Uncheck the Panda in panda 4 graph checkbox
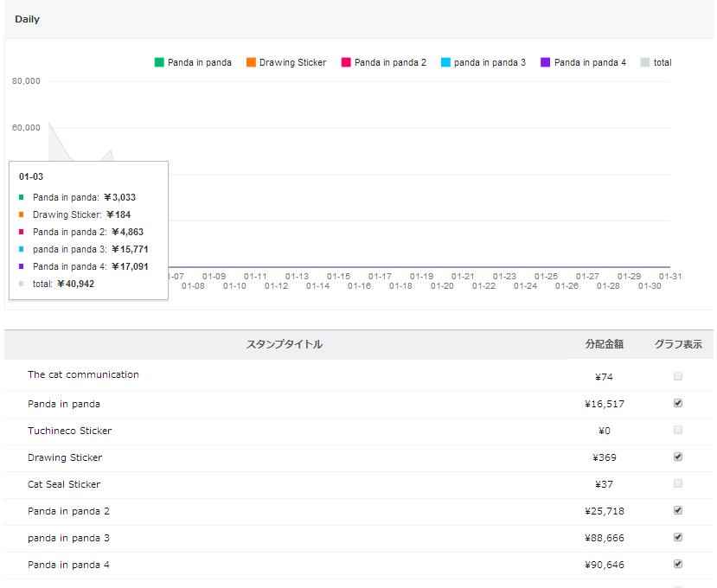Image resolution: width=717 pixels, height=588 pixels. click(678, 564)
